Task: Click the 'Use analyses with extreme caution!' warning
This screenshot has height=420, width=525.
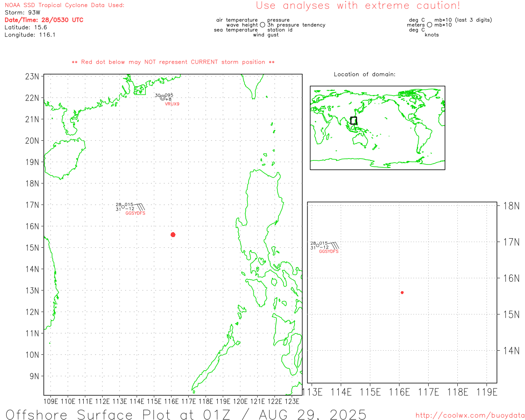Action: 358,6
